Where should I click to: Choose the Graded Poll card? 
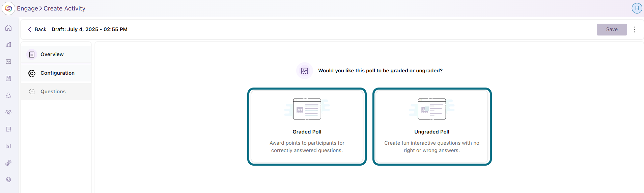point(307,126)
